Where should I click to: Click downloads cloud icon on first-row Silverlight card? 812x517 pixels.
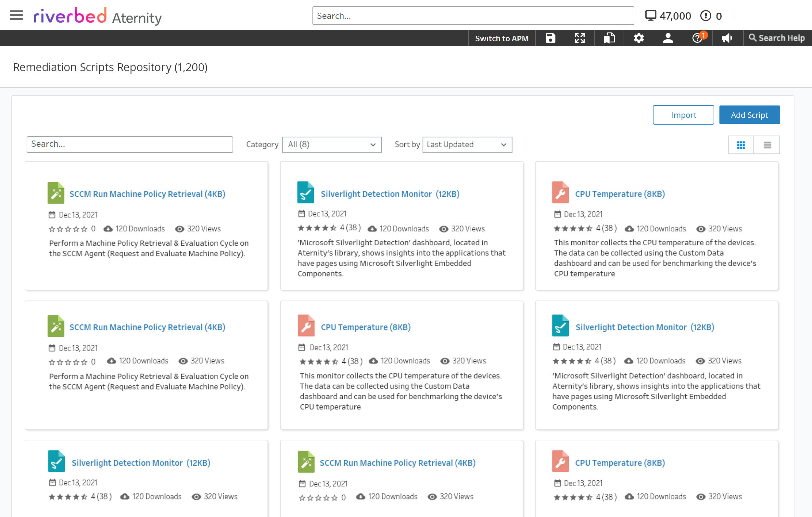(372, 229)
